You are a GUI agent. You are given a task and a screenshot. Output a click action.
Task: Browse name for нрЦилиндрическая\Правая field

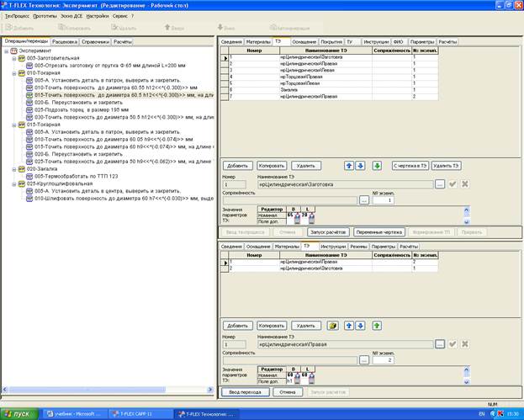440,344
